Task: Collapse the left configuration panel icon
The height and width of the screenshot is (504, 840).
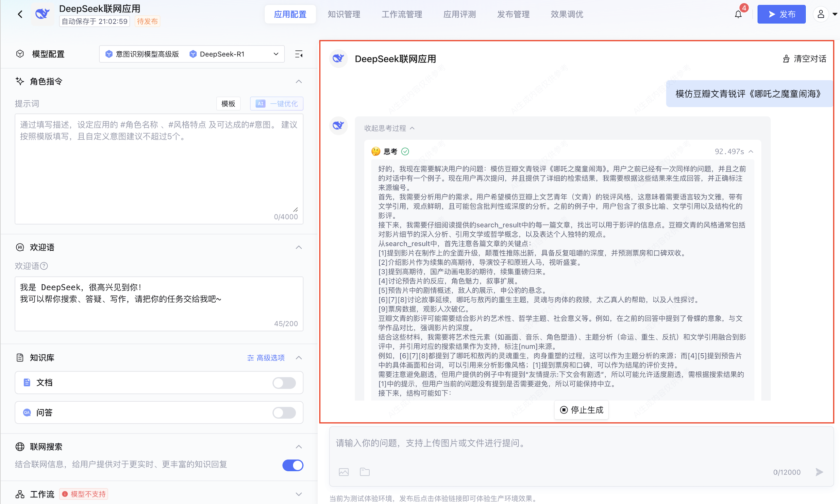Action: coord(299,54)
